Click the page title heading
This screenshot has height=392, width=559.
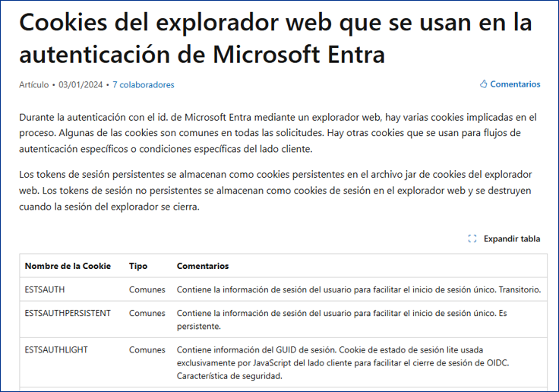tap(275, 39)
